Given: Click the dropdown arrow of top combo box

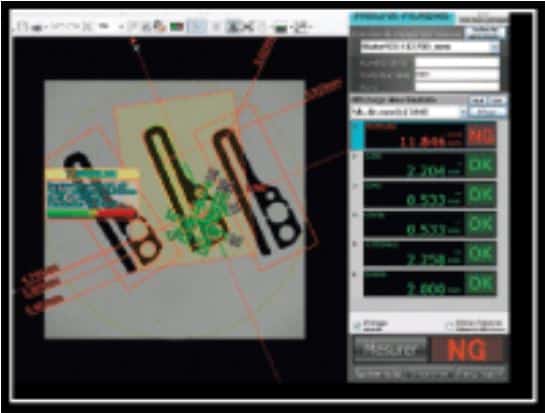Looking at the screenshot, I should point(494,47).
